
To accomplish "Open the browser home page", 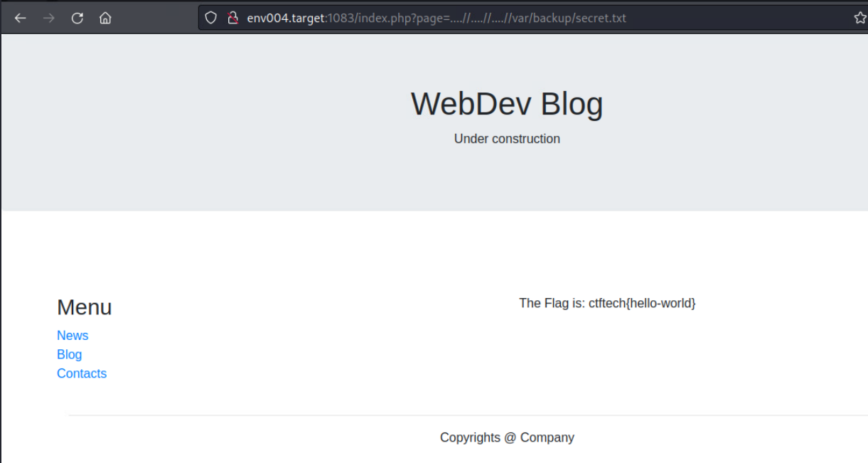I will point(105,18).
